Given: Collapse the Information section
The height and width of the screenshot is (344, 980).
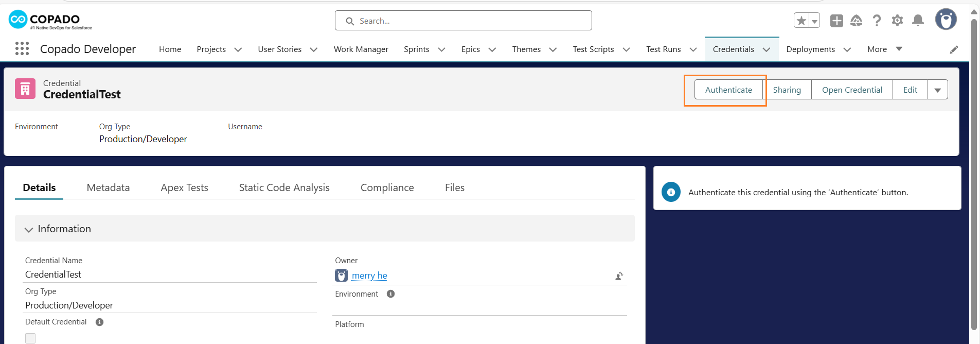Looking at the screenshot, I should (x=29, y=229).
